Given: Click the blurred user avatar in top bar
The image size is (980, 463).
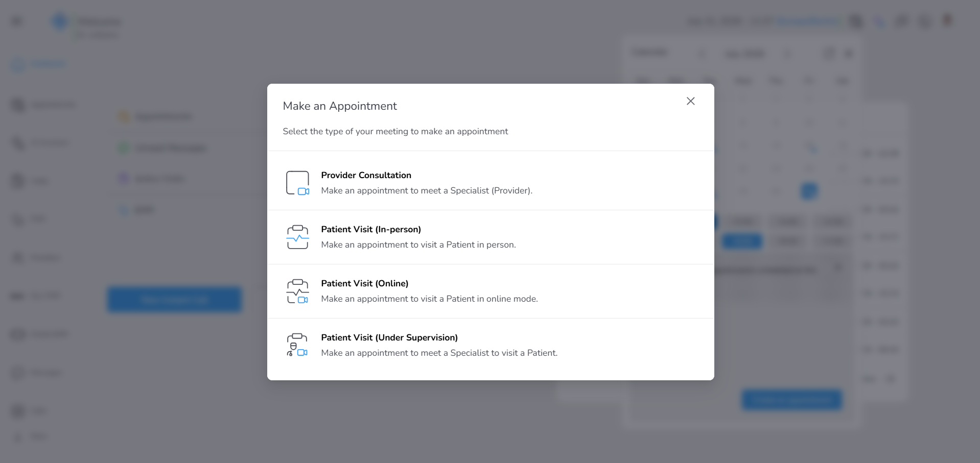Looking at the screenshot, I should point(948,20).
